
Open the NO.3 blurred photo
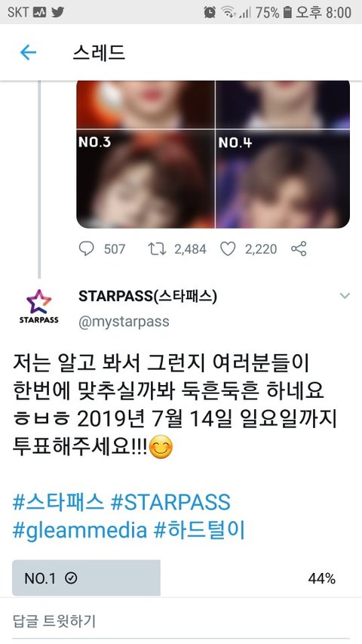(146, 179)
